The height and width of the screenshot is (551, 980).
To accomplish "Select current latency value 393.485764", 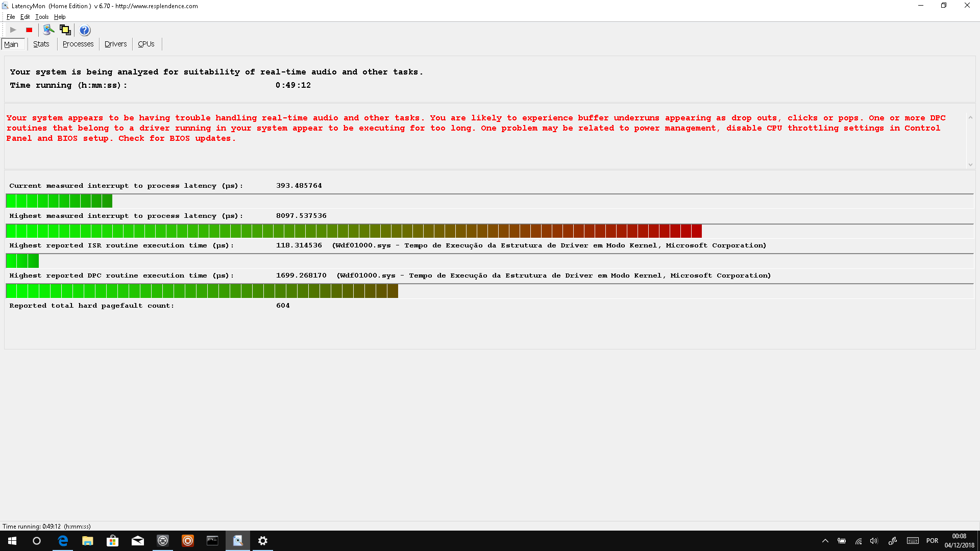I will (299, 186).
